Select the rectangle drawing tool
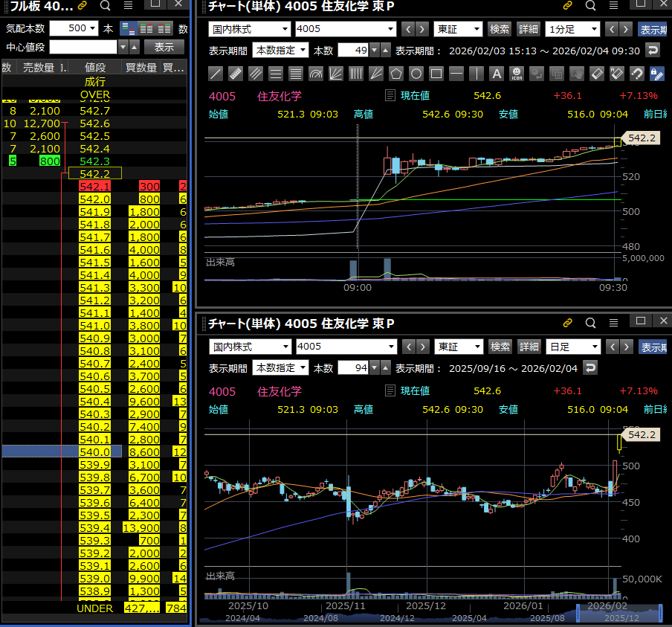Image resolution: width=672 pixels, height=627 pixels. point(436,74)
